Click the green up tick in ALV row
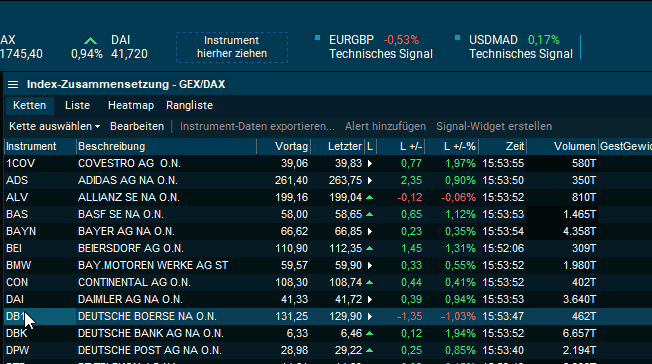The height and width of the screenshot is (364, 652). tap(369, 198)
